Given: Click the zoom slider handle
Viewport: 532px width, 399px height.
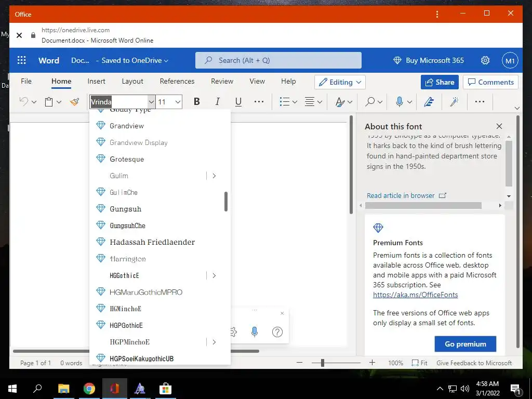Looking at the screenshot, I should pyautogui.click(x=323, y=363).
